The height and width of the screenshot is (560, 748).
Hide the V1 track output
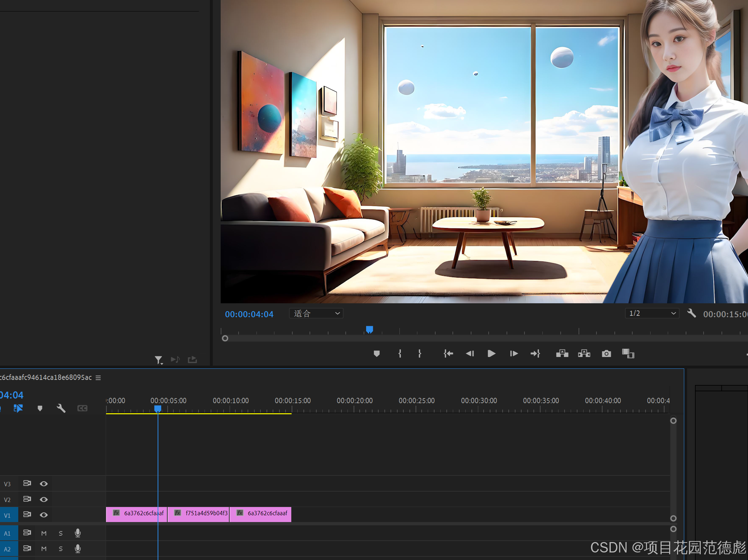(44, 515)
